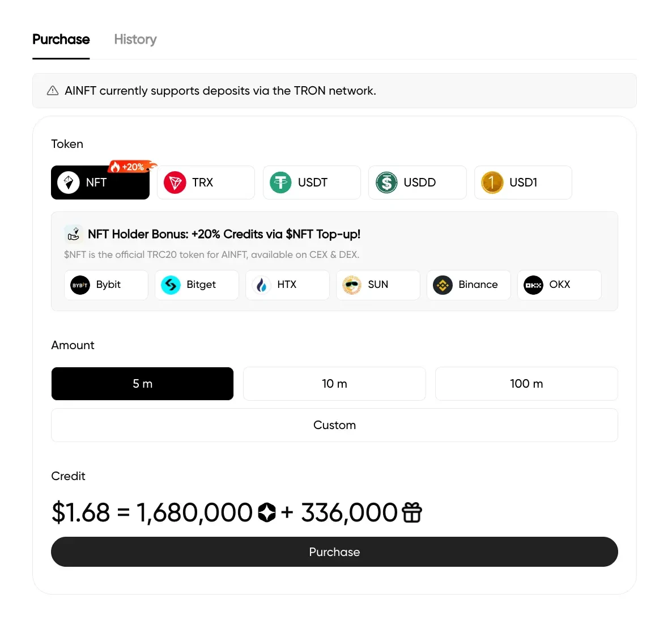Click the warning triangle icon in notice

pos(53,91)
